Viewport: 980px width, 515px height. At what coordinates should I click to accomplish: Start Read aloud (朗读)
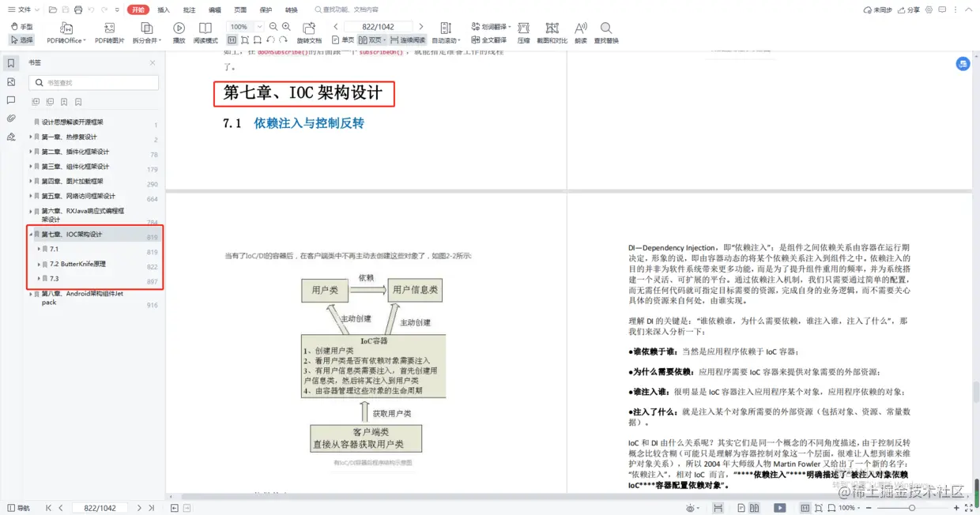tap(581, 33)
